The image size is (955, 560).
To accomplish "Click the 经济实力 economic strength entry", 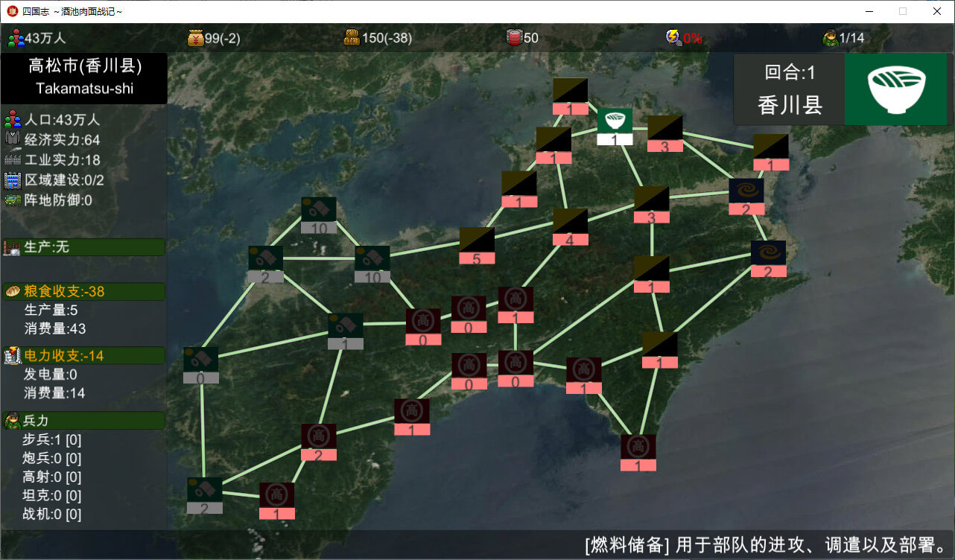I will [52, 140].
